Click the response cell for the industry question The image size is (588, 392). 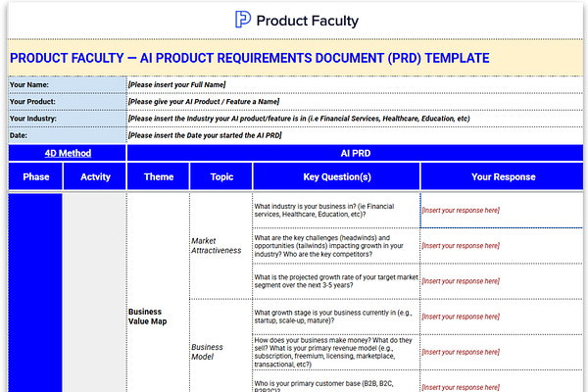click(x=502, y=211)
